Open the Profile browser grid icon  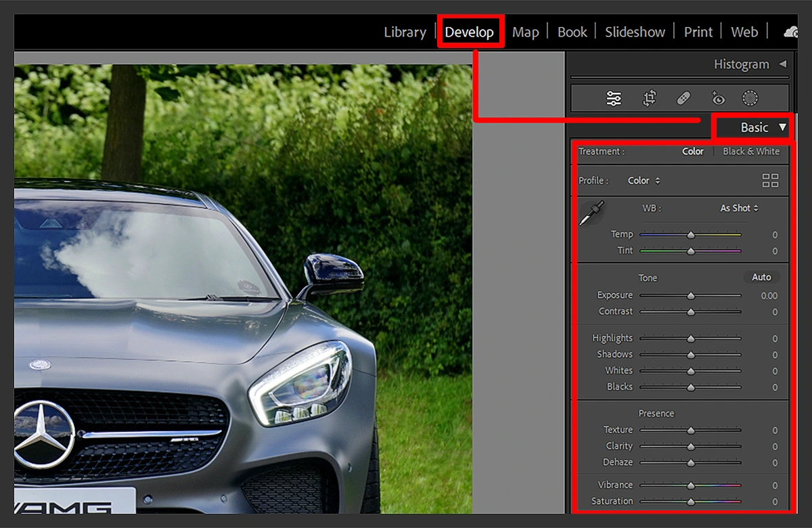pos(770,180)
